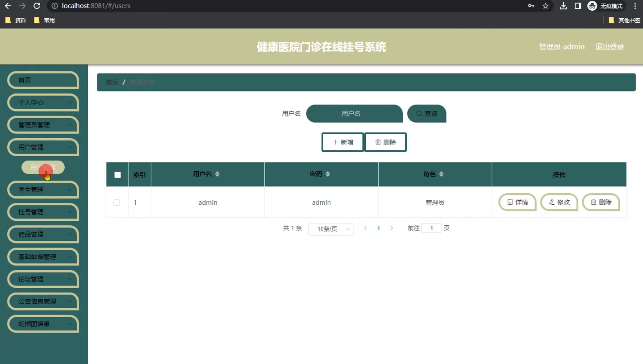
Task: Open 详情 for the admin row
Action: (518, 202)
